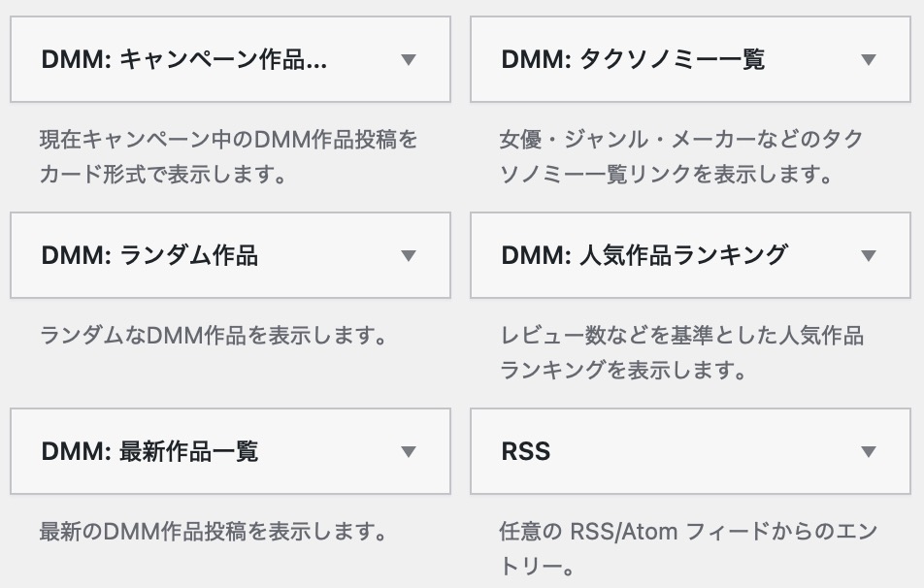This screenshot has width=924, height=588.
Task: Pick the DMM: 最新作品一覧 widget title
Action: click(149, 451)
